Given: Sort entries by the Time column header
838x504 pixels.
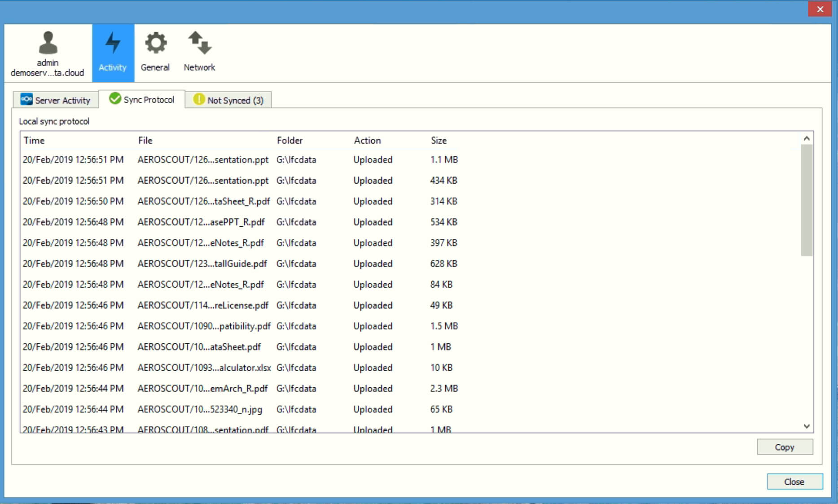Looking at the screenshot, I should [34, 140].
